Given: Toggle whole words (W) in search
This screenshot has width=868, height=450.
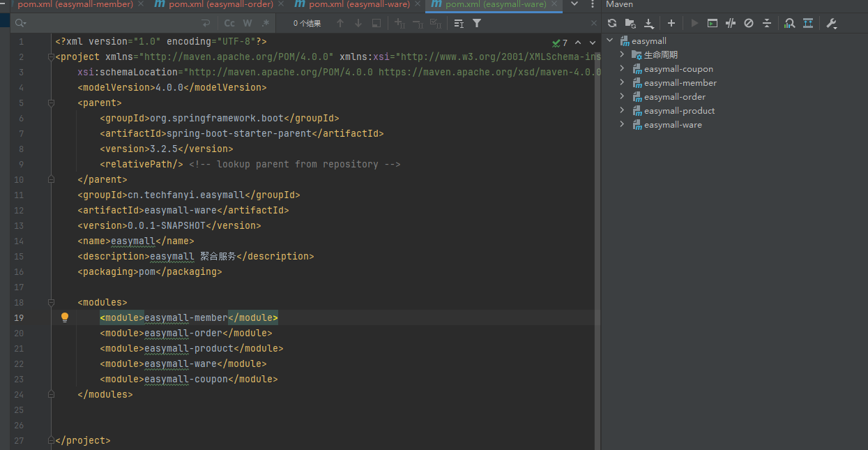Looking at the screenshot, I should [x=248, y=23].
